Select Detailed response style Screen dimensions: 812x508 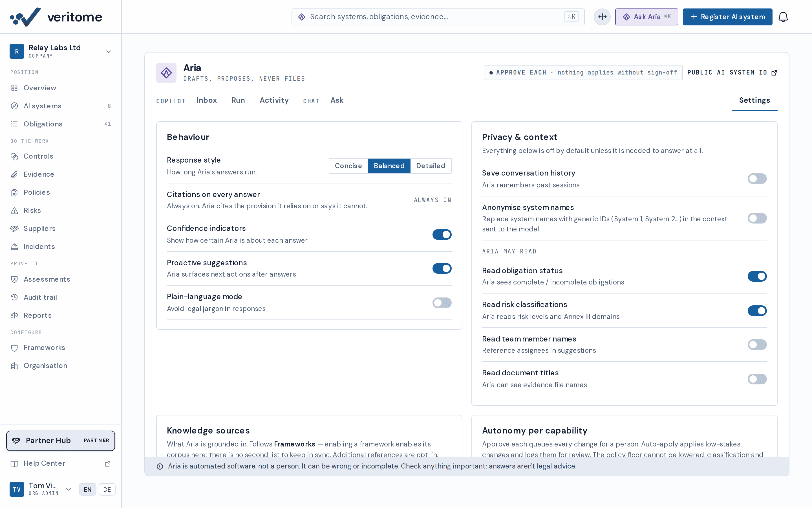pyautogui.click(x=431, y=166)
